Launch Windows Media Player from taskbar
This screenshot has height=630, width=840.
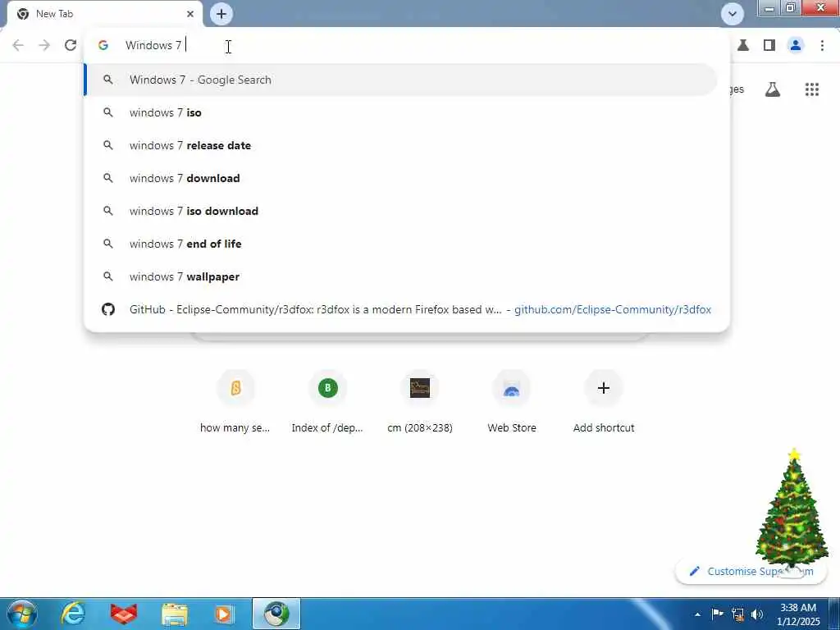click(225, 614)
